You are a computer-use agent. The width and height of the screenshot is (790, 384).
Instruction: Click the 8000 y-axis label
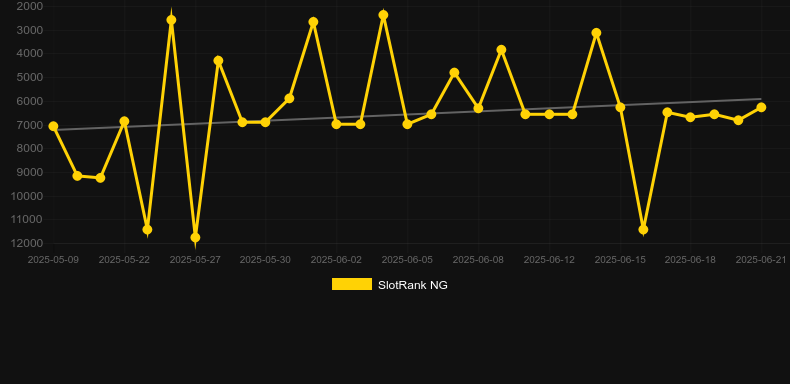[x=30, y=149]
